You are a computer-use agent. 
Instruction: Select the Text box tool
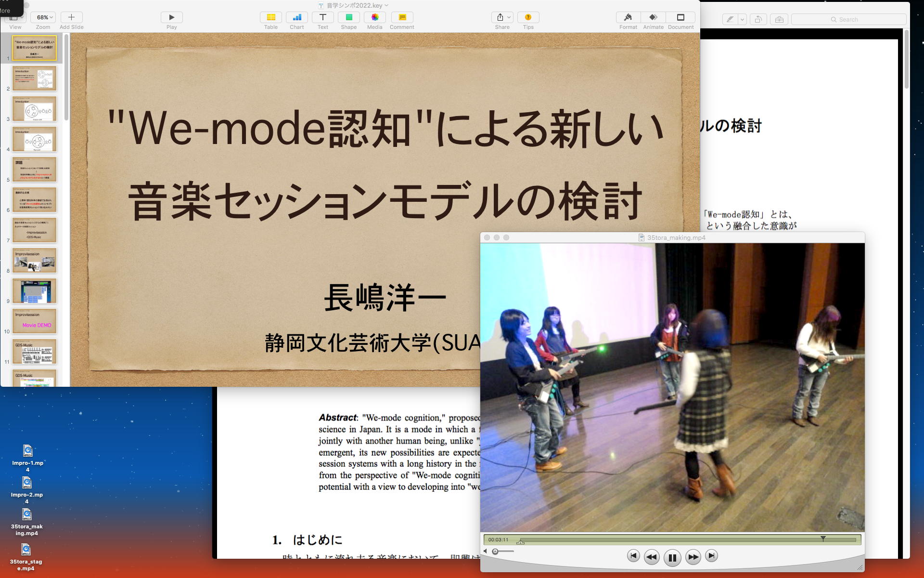pyautogui.click(x=322, y=18)
